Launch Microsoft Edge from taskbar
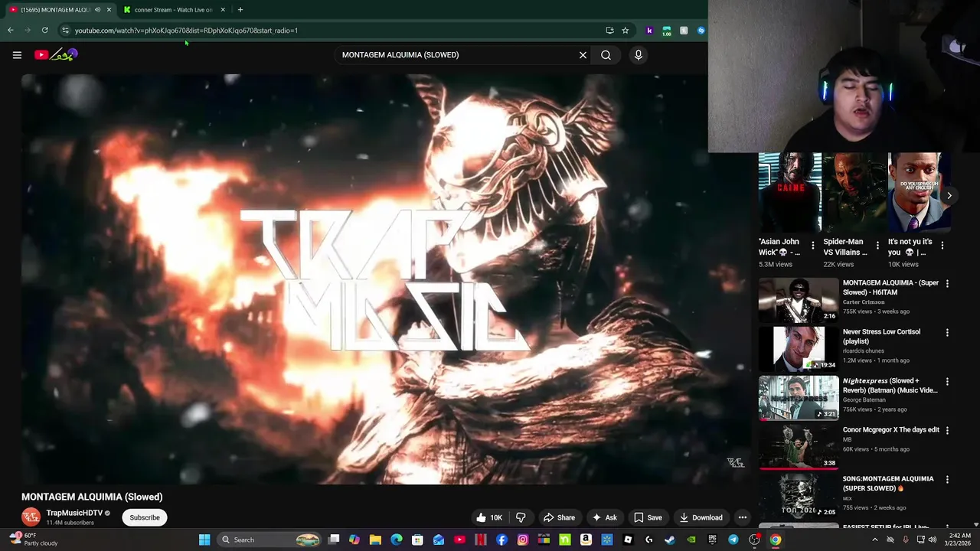980x551 pixels. click(397, 540)
